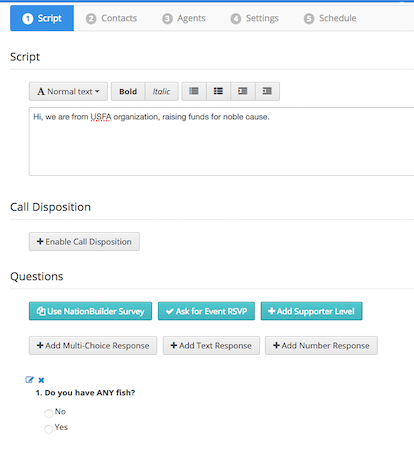Jump to the Schedule step tab
Image resolution: width=414 pixels, height=450 pixels.
pos(330,18)
